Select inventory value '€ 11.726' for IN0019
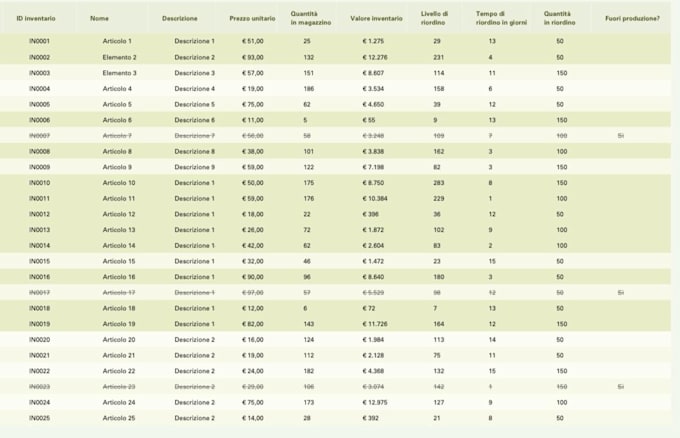The height and width of the screenshot is (438, 680). pyautogui.click(x=375, y=324)
